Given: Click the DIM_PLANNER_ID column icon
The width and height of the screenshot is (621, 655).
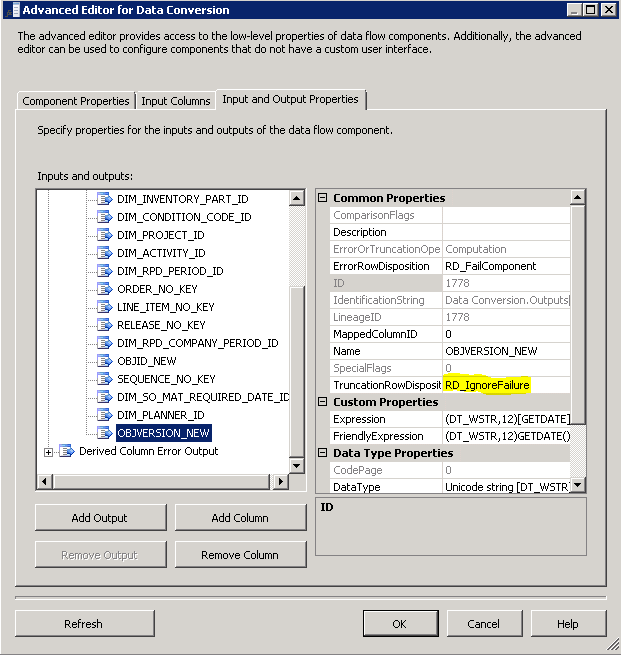Looking at the screenshot, I should click(x=105, y=415).
